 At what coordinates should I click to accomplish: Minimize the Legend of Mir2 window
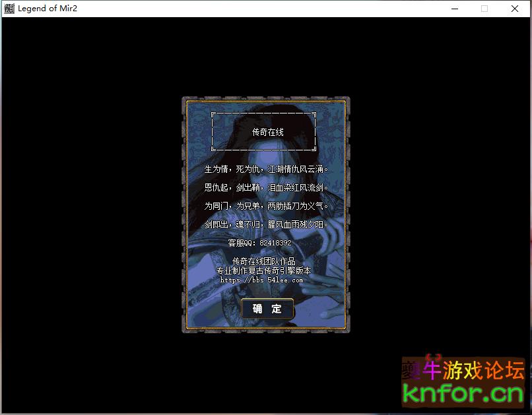click(455, 9)
